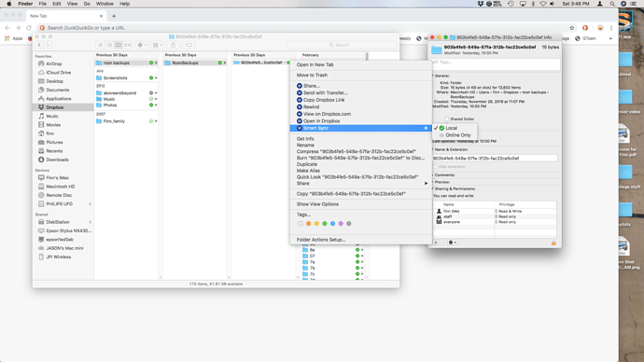This screenshot has width=644, height=362.
Task: Expand the Comments section
Action: pyautogui.click(x=433, y=175)
